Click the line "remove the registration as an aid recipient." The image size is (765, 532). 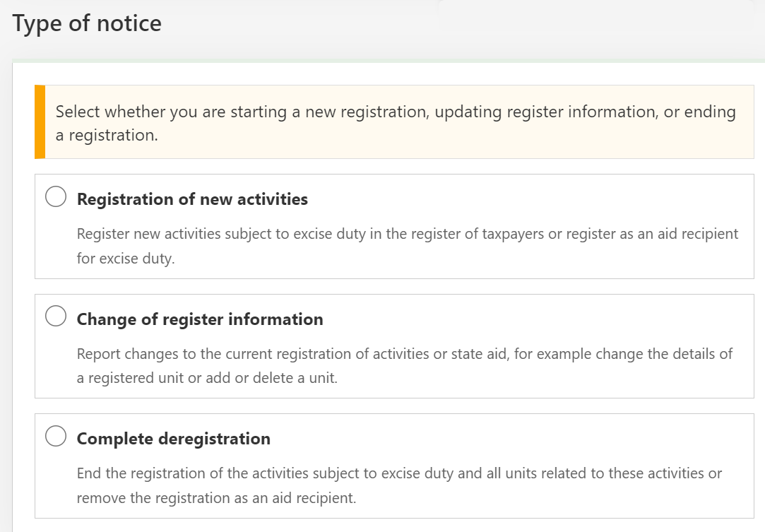(x=216, y=497)
